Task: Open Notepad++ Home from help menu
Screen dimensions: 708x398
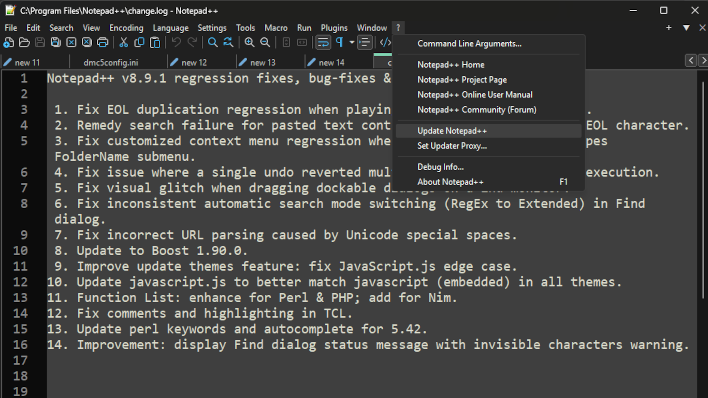Action: (489, 65)
